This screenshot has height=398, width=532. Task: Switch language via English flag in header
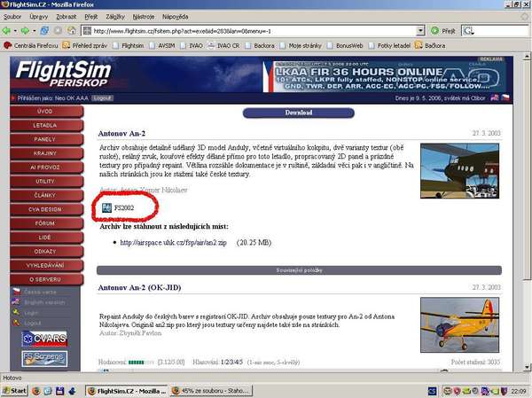tap(495, 98)
